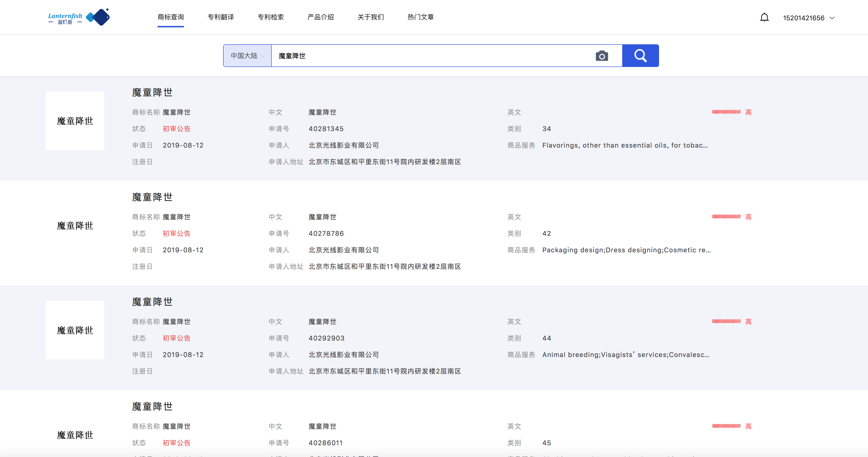Click class number 42
The height and width of the screenshot is (457, 868).
pyautogui.click(x=547, y=233)
